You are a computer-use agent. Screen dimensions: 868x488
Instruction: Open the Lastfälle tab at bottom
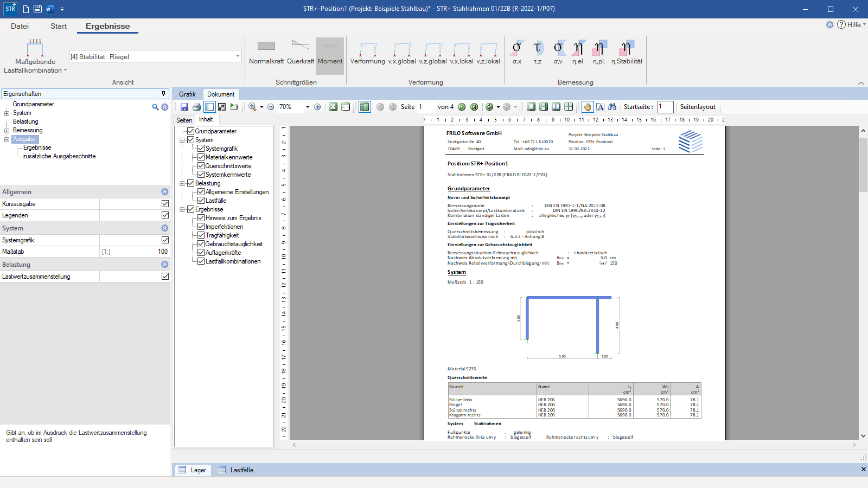236,470
